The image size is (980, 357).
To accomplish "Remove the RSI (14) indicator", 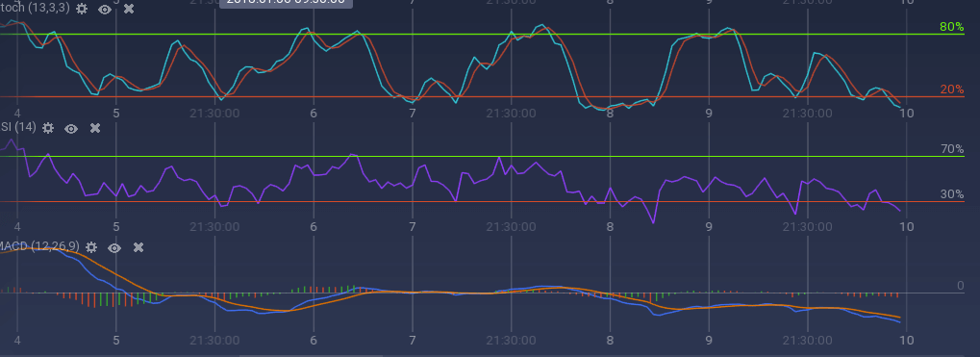I will [95, 128].
